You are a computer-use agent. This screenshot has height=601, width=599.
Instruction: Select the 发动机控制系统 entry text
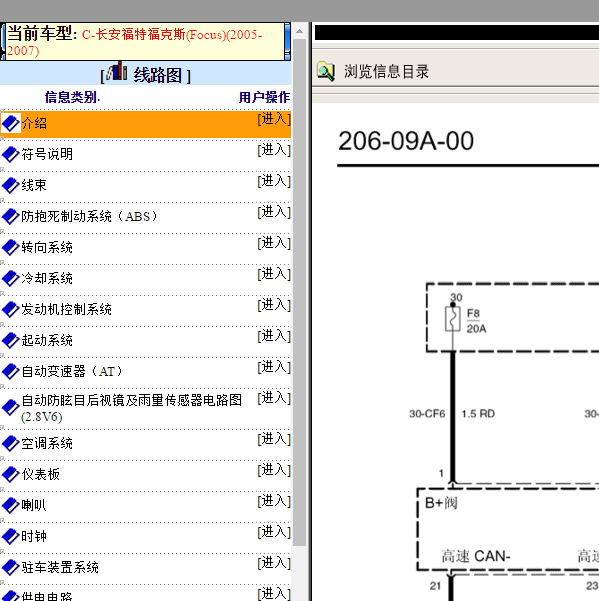tap(66, 310)
